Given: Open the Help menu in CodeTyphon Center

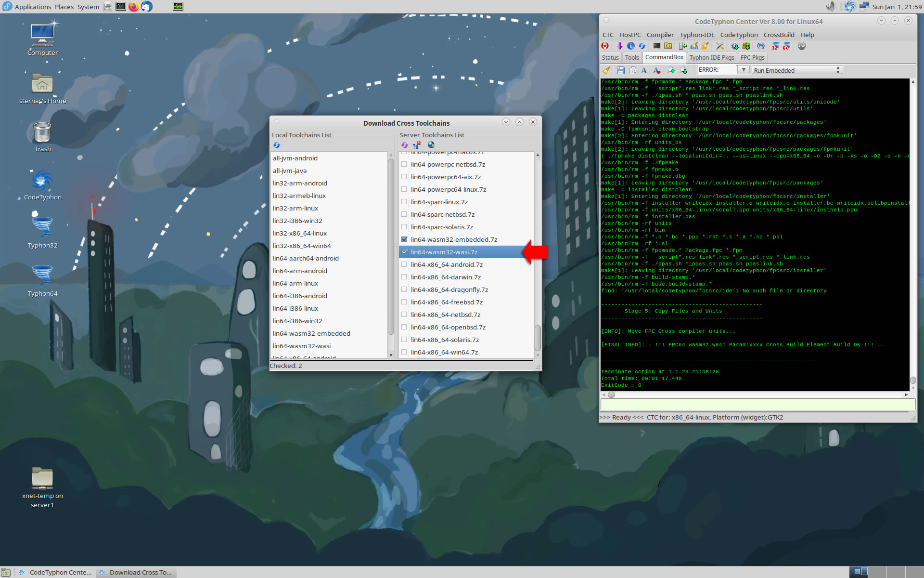Looking at the screenshot, I should (x=807, y=35).
